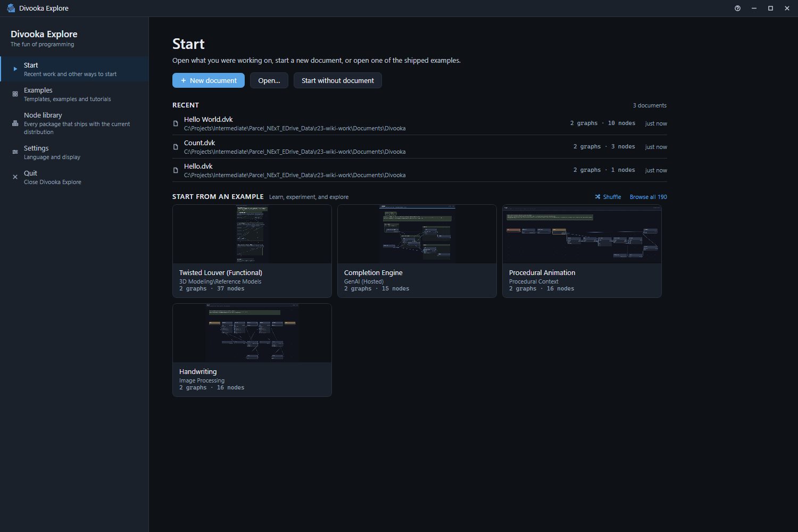Click the '3 documents' count label

click(650, 105)
